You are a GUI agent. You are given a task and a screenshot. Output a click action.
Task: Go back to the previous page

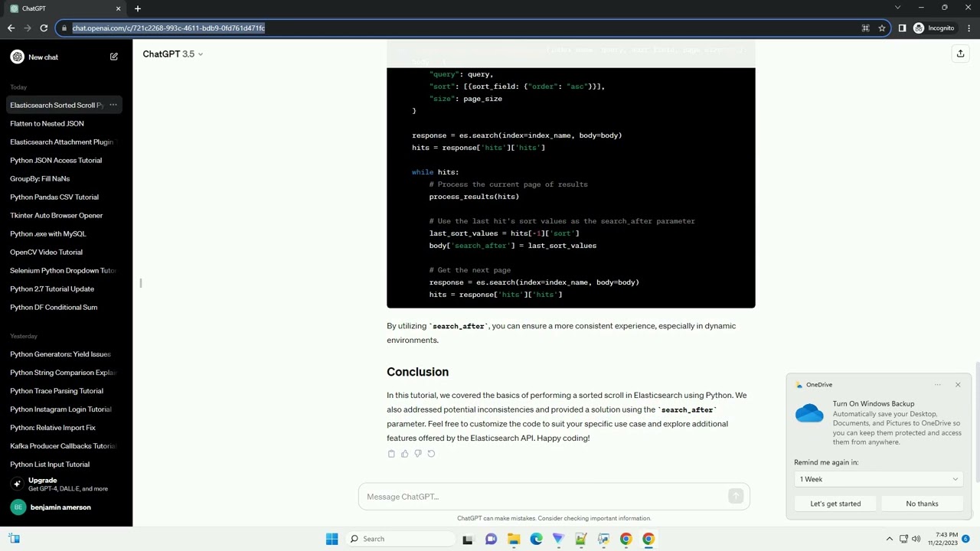coord(11,28)
